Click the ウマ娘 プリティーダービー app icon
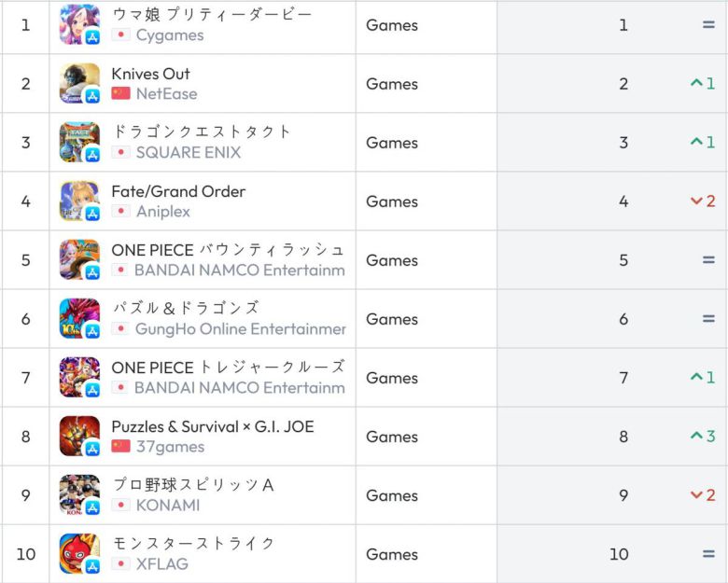This screenshot has height=583, width=728. 79,25
